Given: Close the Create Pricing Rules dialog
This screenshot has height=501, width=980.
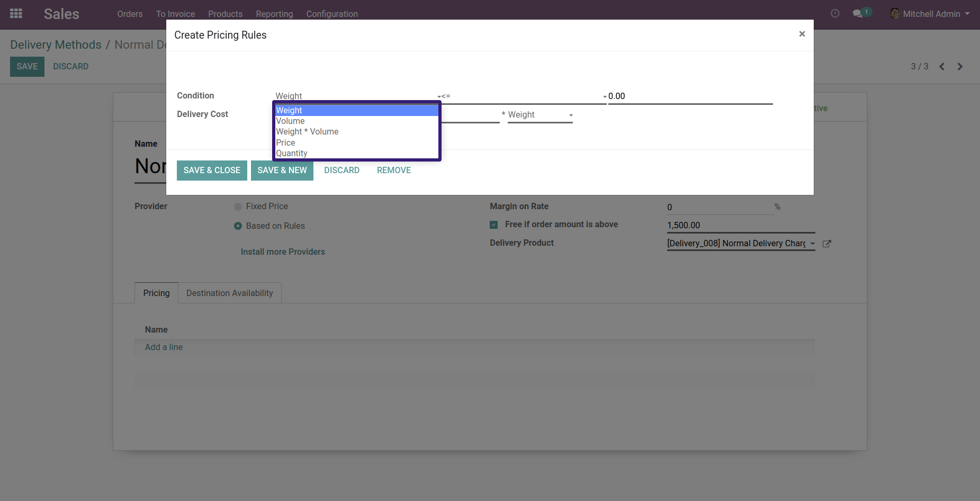Looking at the screenshot, I should (802, 34).
